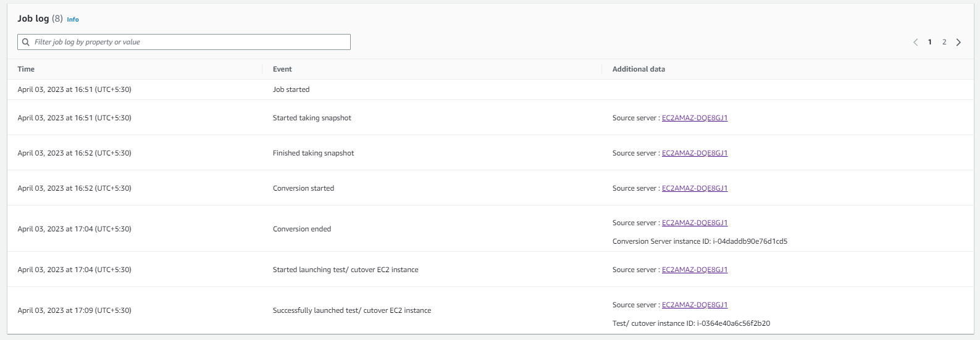Click the Conversion Server instance ID text
The height and width of the screenshot is (340, 980).
(x=700, y=241)
